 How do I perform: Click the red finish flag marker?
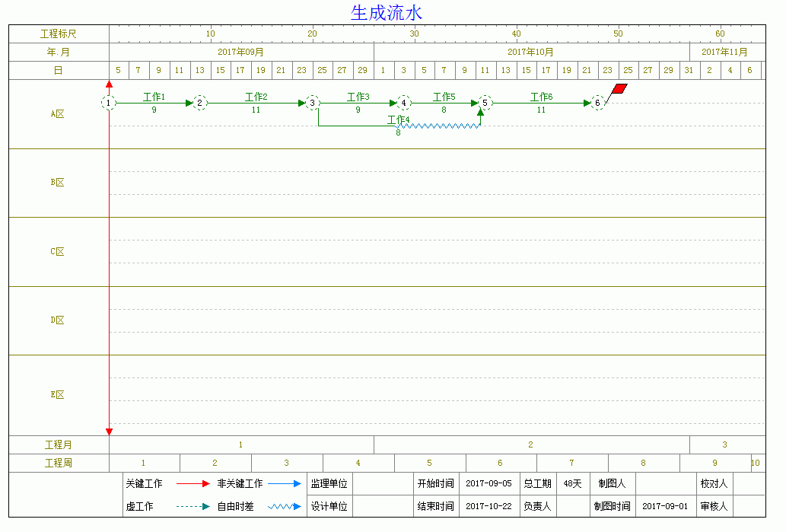619,89
